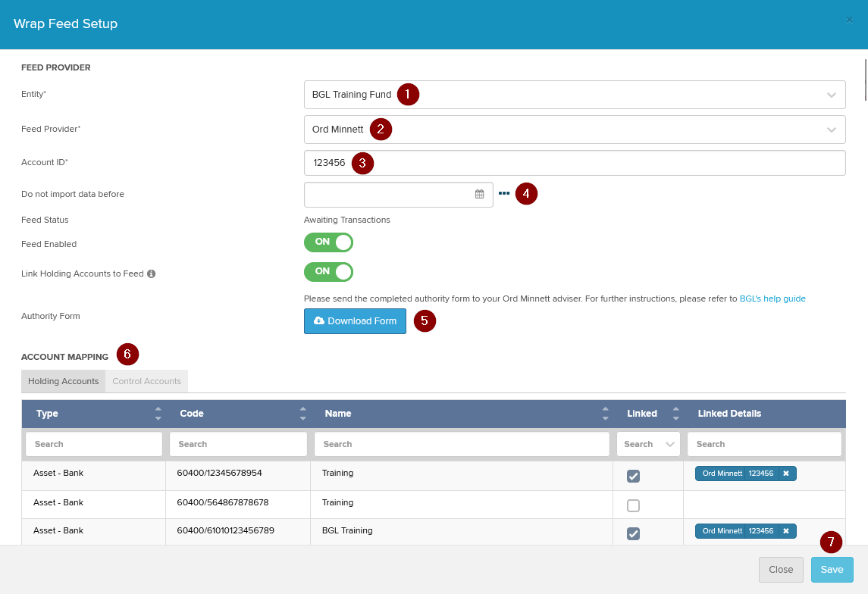The height and width of the screenshot is (594, 868).
Task: Click the Save button
Action: coord(832,570)
